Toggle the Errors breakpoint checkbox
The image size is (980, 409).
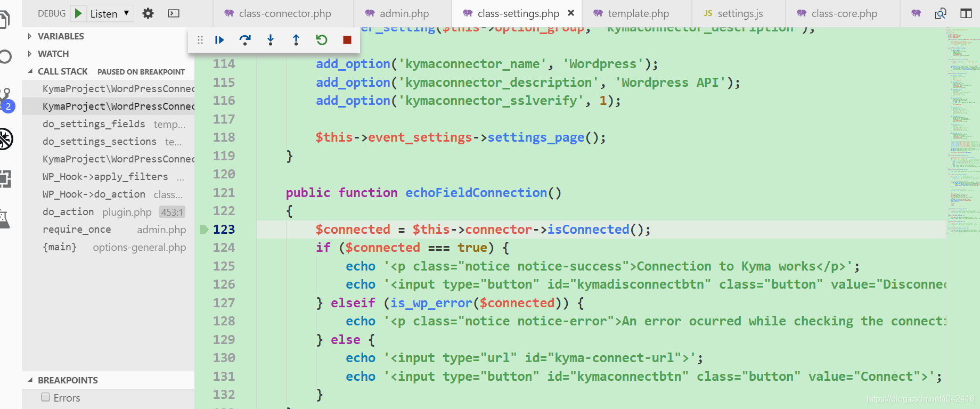(45, 397)
